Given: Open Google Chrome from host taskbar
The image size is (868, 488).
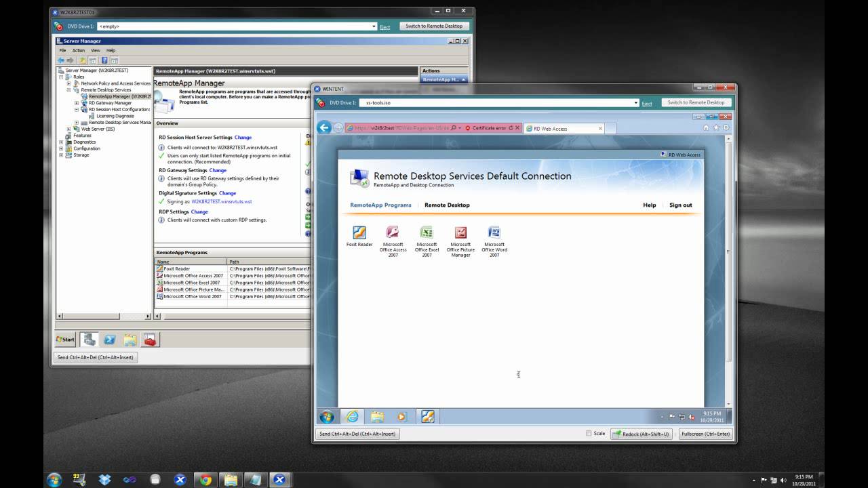Looking at the screenshot, I should click(x=205, y=480).
